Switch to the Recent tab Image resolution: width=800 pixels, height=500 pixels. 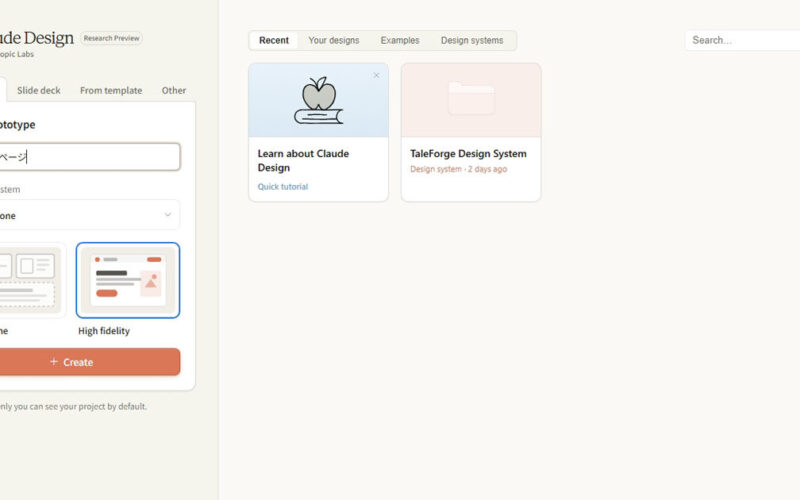click(x=273, y=40)
